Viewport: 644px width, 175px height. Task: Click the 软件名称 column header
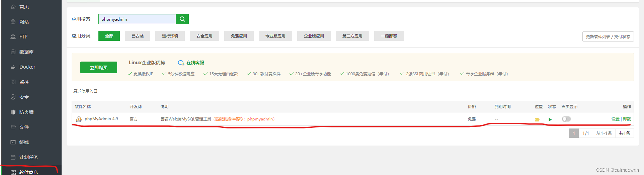83,107
